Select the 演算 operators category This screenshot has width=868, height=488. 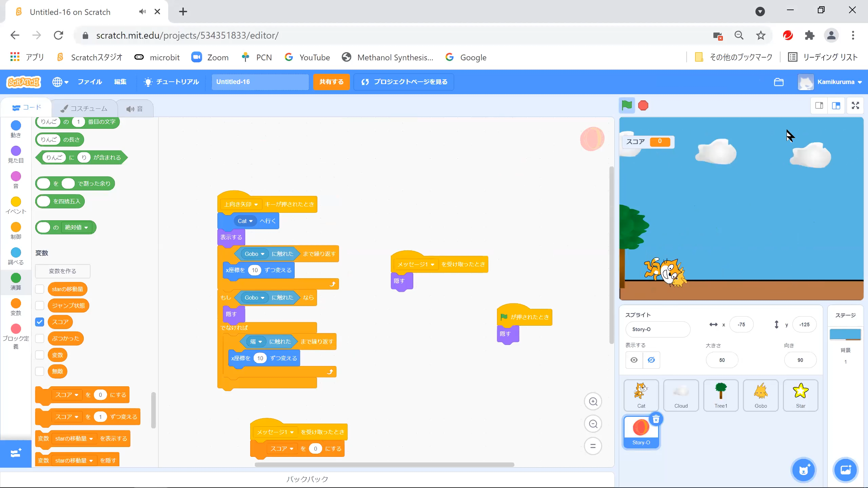(16, 282)
